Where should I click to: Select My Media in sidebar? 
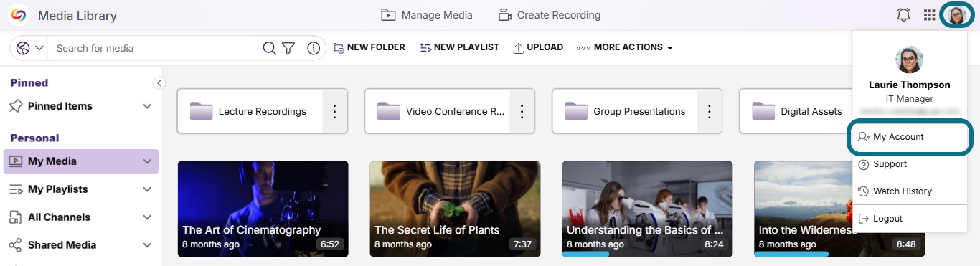52,161
